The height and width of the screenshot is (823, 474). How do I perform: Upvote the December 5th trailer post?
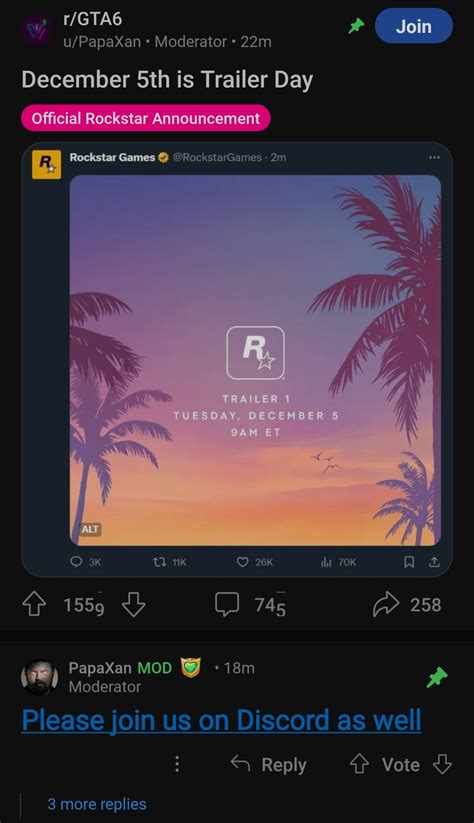tap(34, 605)
